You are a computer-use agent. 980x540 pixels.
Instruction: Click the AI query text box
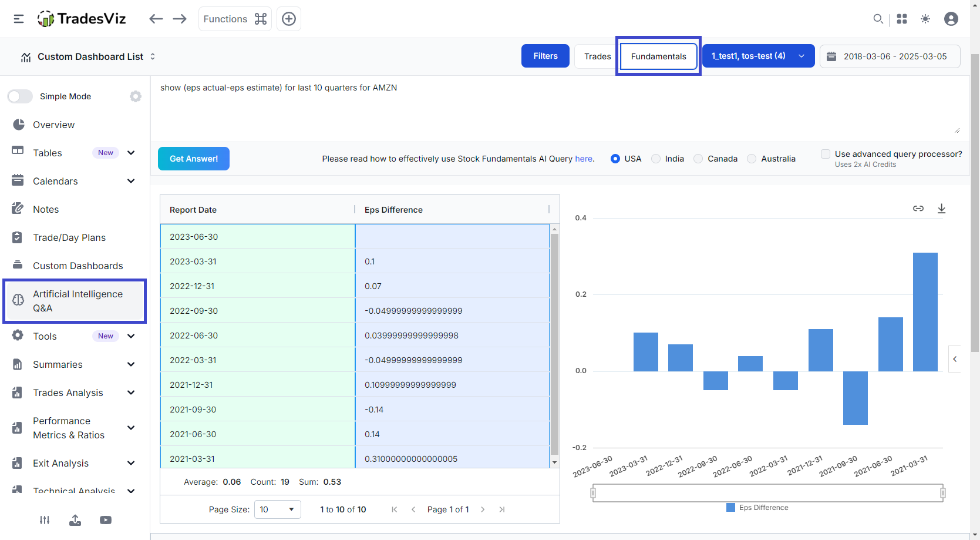[x=560, y=108]
